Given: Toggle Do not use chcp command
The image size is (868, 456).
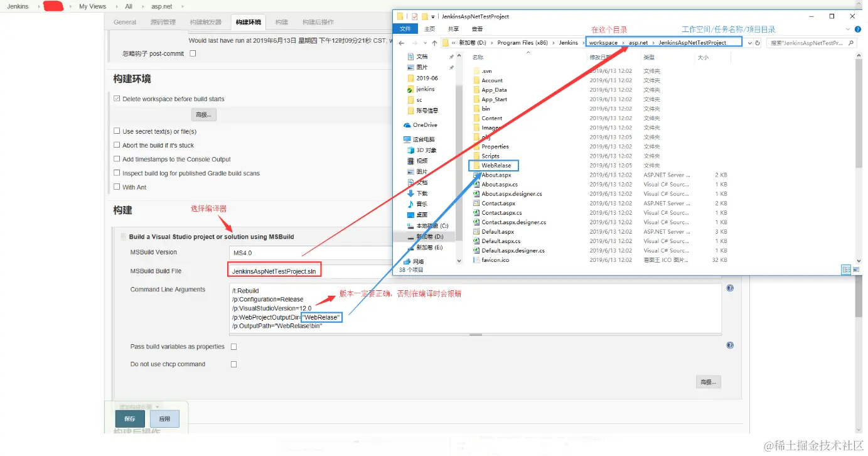Looking at the screenshot, I should point(234,364).
